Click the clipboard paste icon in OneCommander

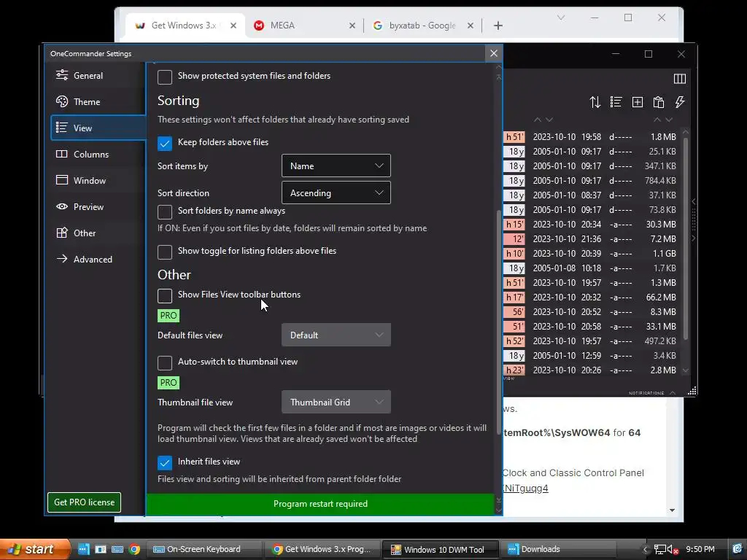click(x=659, y=102)
